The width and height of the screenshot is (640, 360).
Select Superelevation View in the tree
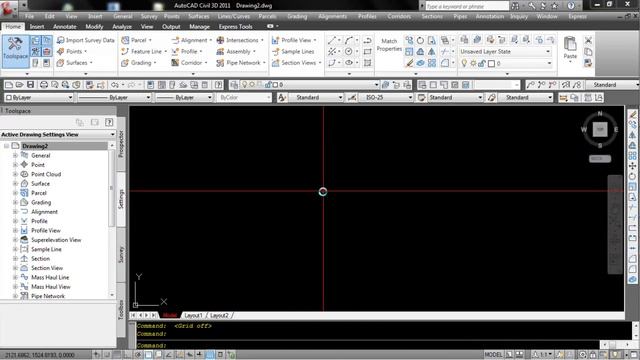56,240
